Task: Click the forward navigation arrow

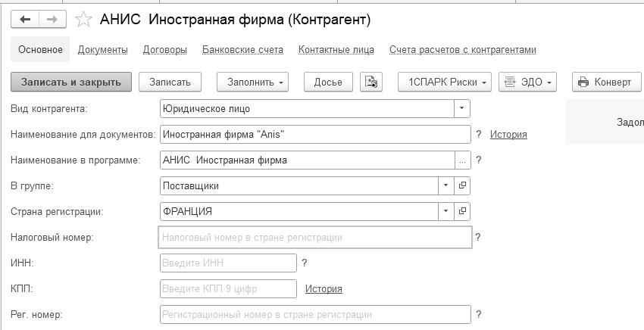Action: click(52, 19)
